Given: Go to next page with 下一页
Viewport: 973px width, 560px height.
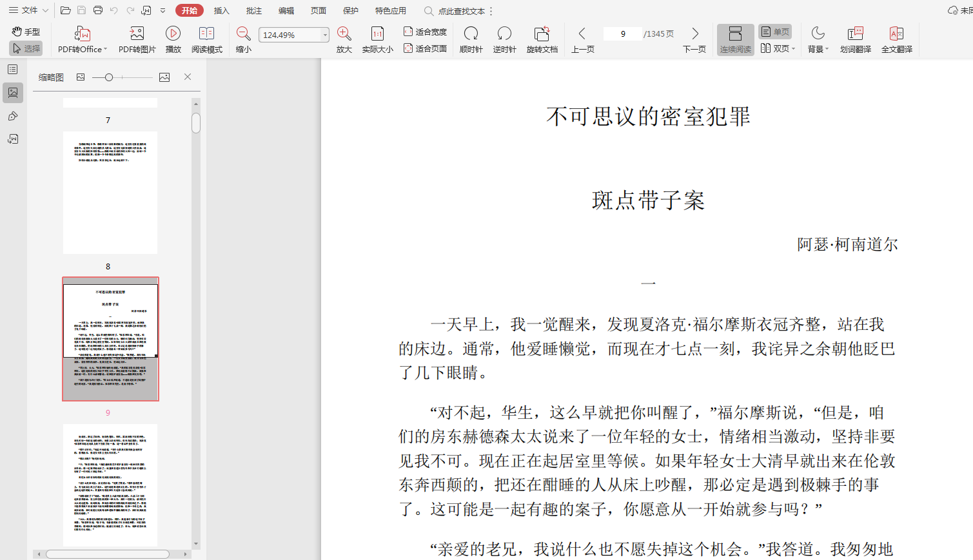Looking at the screenshot, I should [694, 39].
